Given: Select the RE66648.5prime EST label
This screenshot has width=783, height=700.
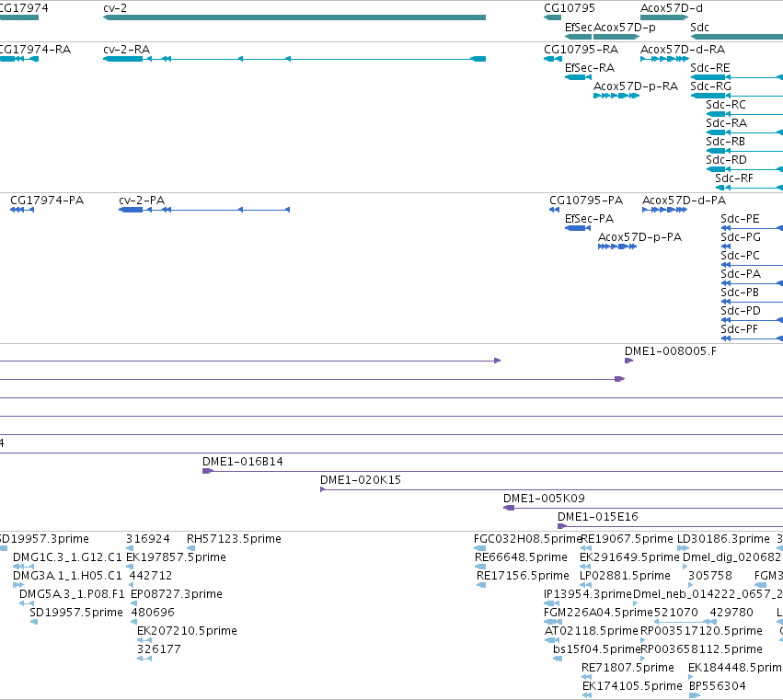Looking at the screenshot, I should click(x=522, y=557).
